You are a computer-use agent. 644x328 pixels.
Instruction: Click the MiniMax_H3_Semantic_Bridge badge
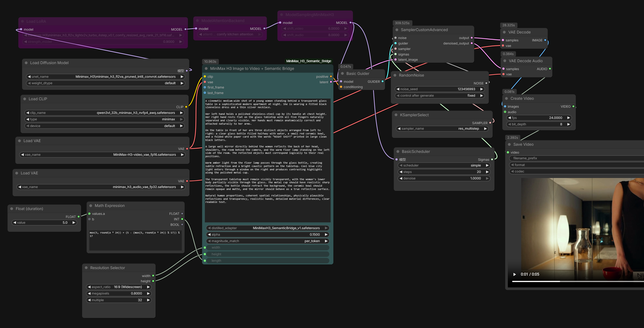click(x=308, y=61)
